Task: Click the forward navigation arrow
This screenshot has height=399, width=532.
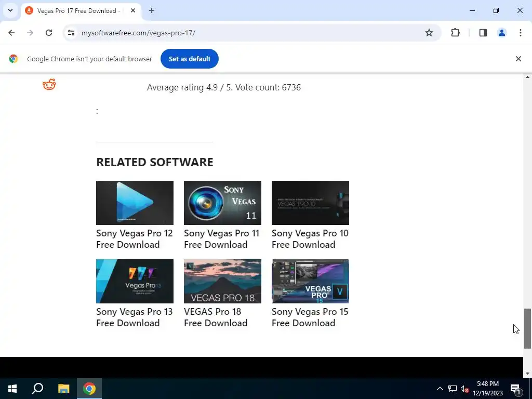Action: pos(30,33)
